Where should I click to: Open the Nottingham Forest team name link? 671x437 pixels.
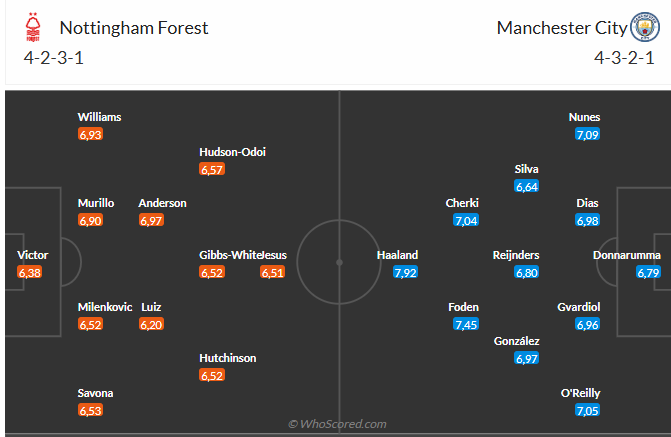click(x=134, y=28)
